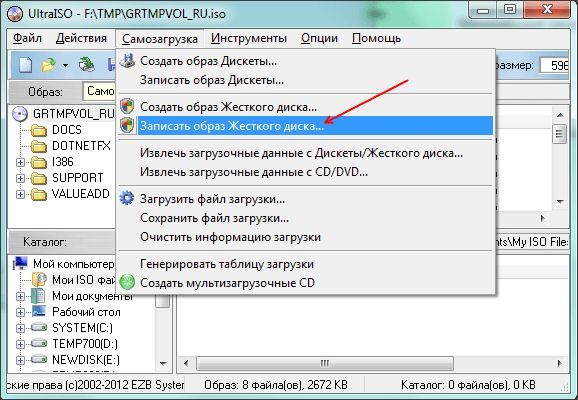Viewport: 578px width, 400px height.
Task: Select Мои документы in catalog tree
Action: [x=92, y=296]
